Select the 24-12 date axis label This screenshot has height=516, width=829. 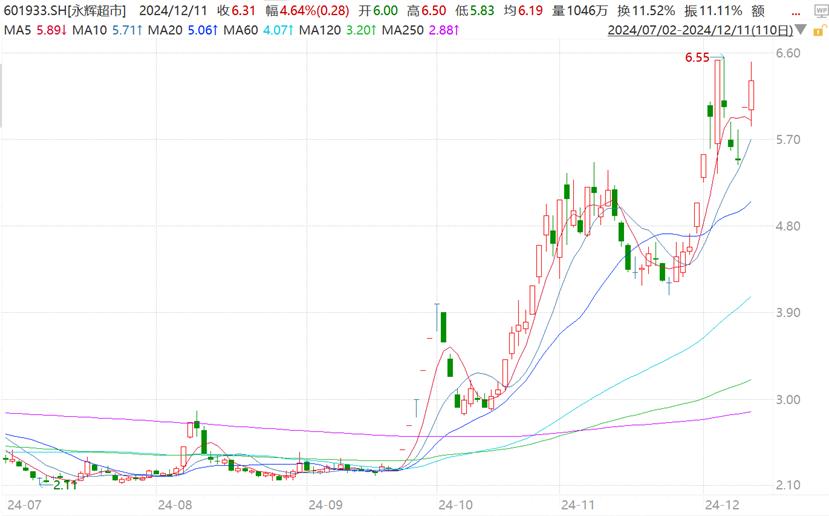point(717,505)
